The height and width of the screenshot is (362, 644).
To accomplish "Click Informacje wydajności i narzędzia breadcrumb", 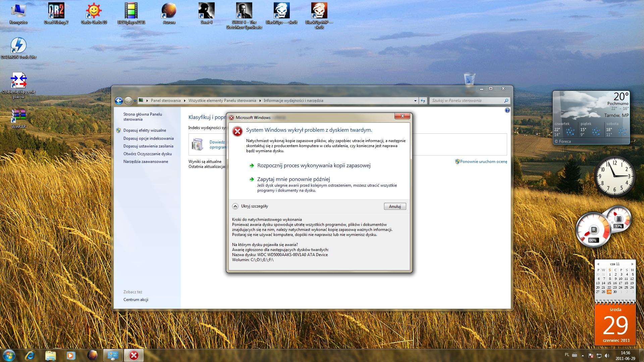I will point(293,101).
